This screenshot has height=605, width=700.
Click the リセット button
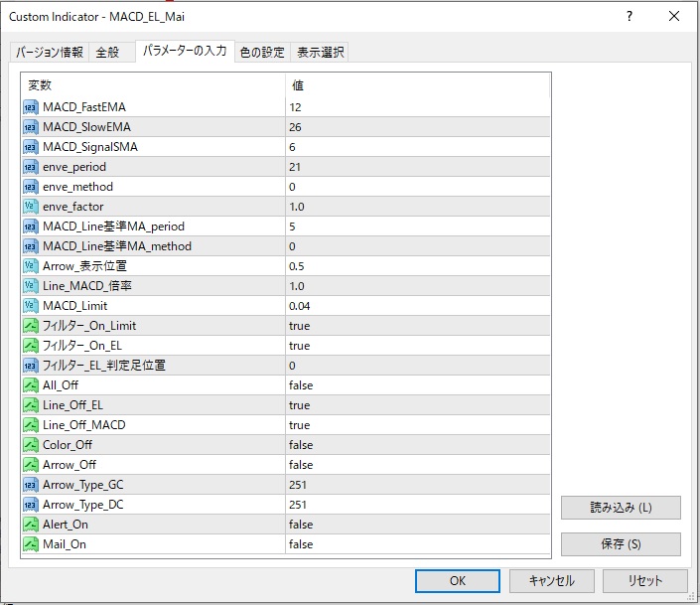coord(645,581)
